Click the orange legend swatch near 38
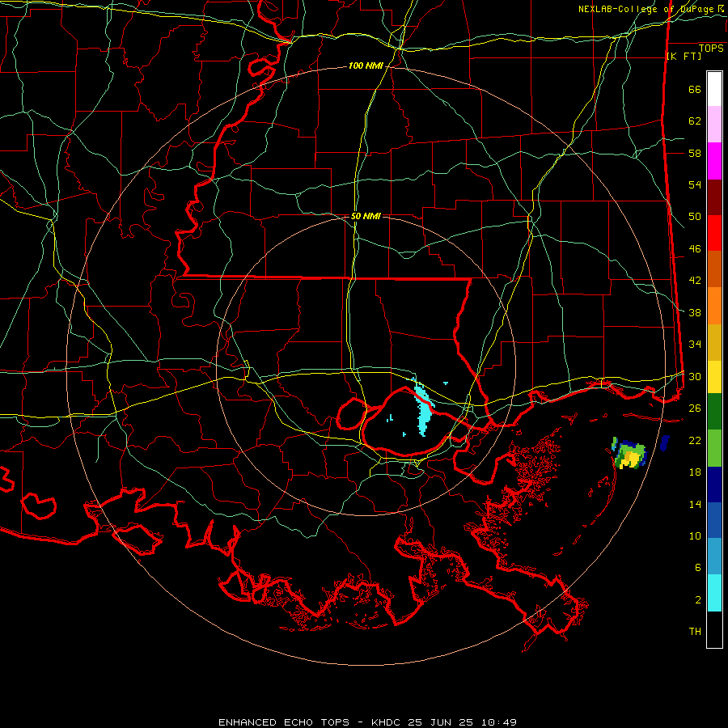The width and height of the screenshot is (728, 728). (714, 306)
